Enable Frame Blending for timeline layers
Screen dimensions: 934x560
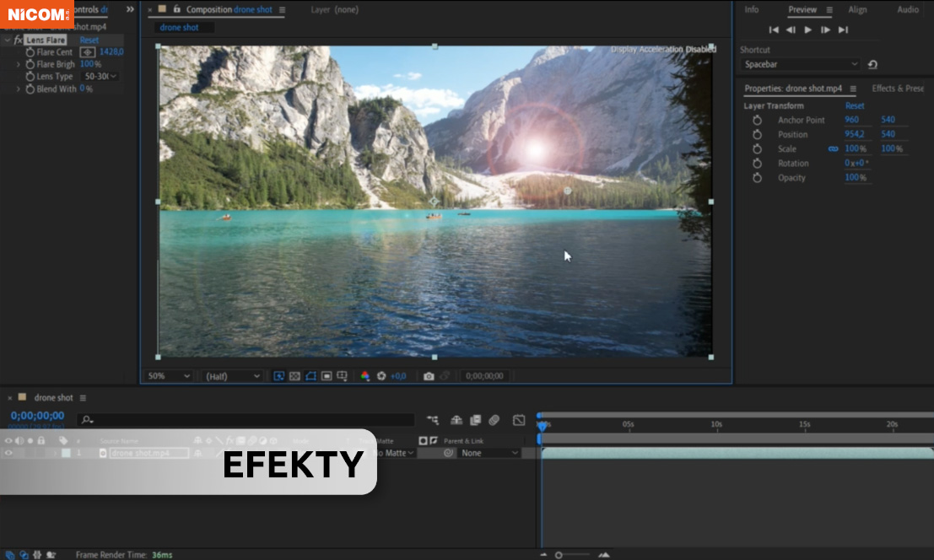point(475,420)
